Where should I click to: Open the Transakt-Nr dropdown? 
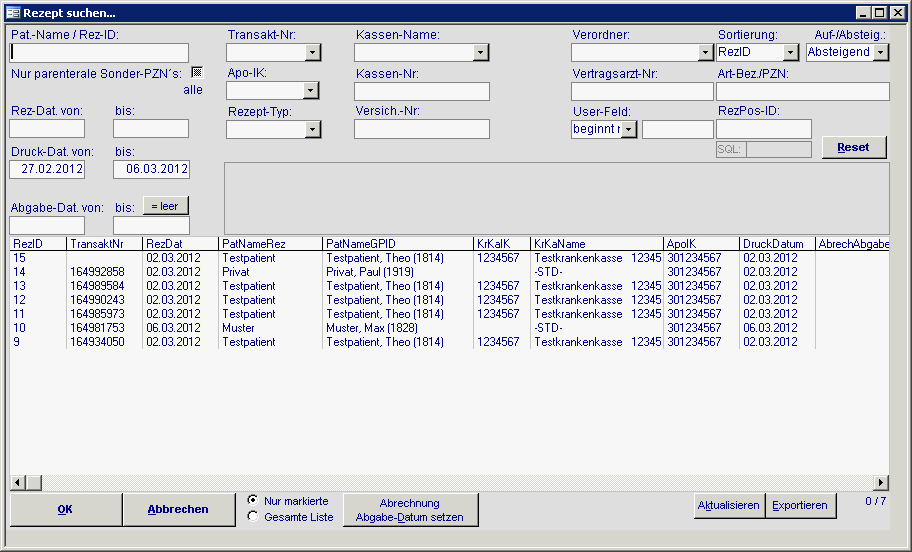click(312, 52)
